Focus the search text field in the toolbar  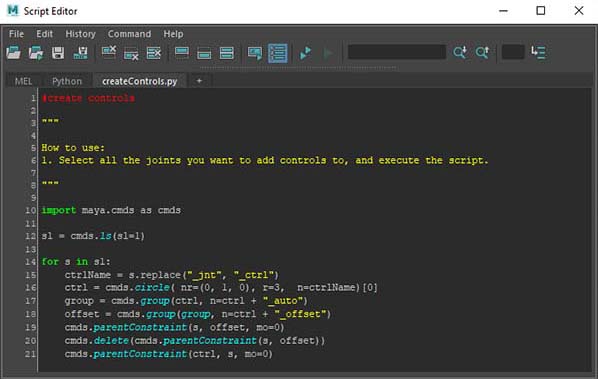pyautogui.click(x=397, y=52)
